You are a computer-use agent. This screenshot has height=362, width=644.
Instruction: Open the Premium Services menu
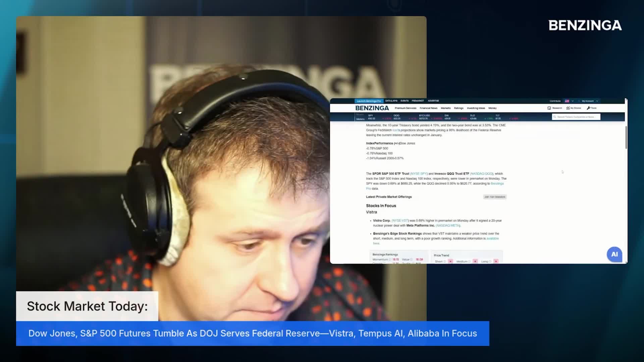click(x=405, y=108)
